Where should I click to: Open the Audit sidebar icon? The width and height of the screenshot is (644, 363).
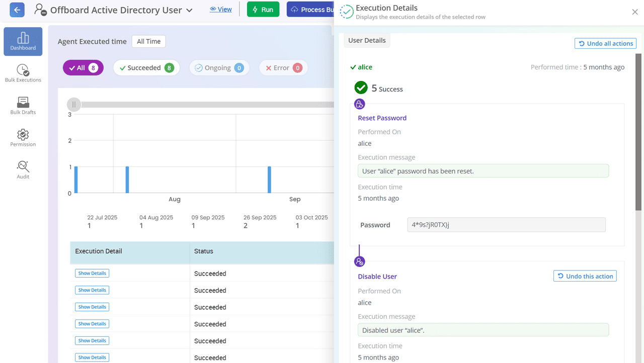coord(23,170)
